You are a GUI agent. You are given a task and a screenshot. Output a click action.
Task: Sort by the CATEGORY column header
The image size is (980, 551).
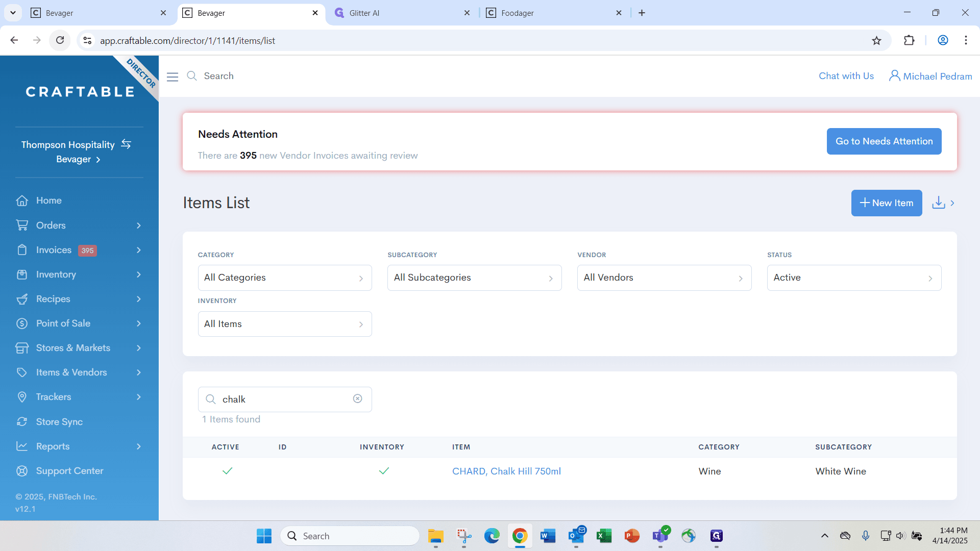[x=719, y=447]
